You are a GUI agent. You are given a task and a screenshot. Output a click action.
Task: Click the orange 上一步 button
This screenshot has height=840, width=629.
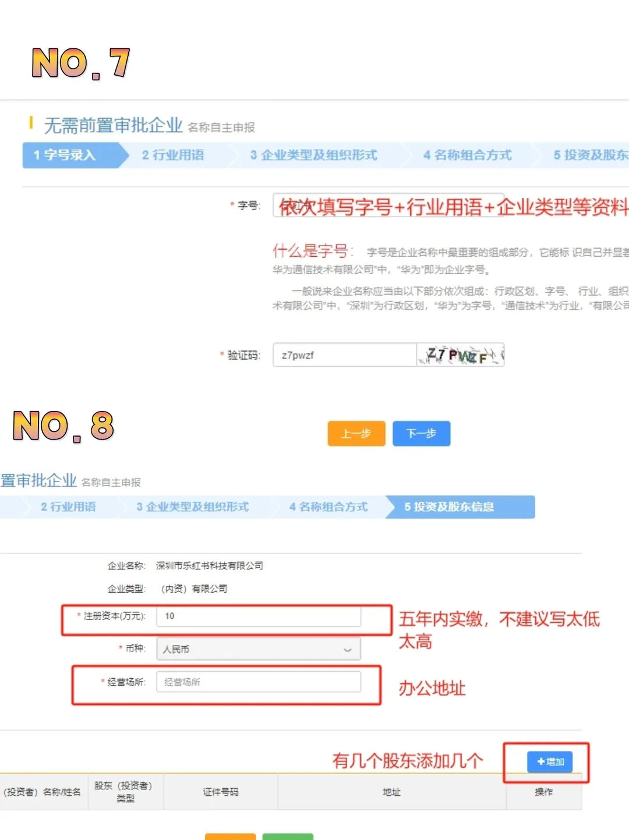tap(356, 433)
